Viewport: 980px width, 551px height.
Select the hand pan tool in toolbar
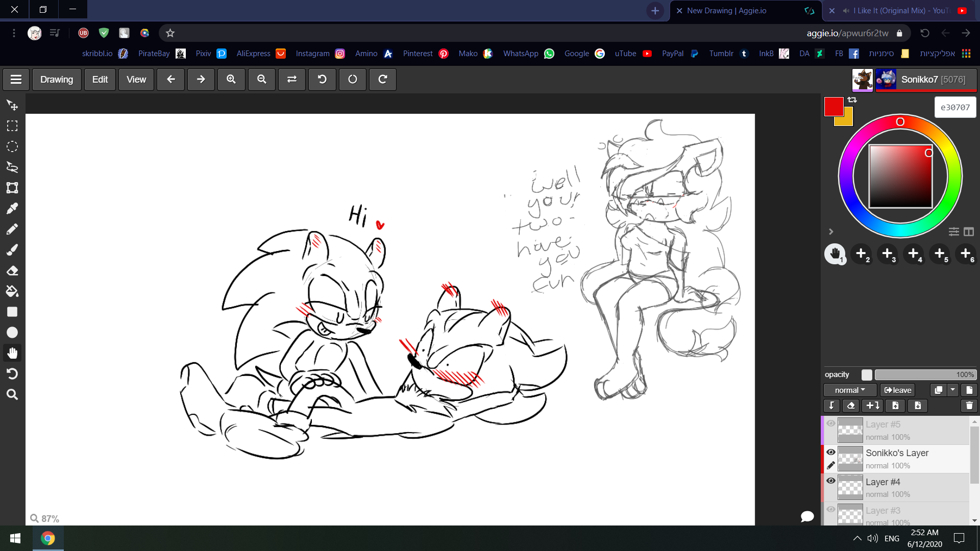coord(12,353)
